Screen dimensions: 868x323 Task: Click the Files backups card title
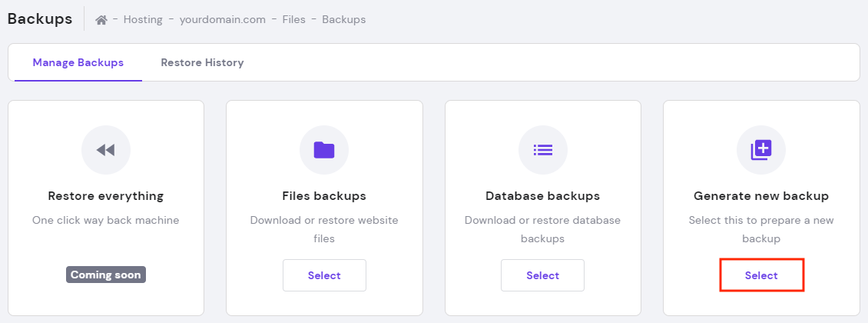click(x=324, y=196)
